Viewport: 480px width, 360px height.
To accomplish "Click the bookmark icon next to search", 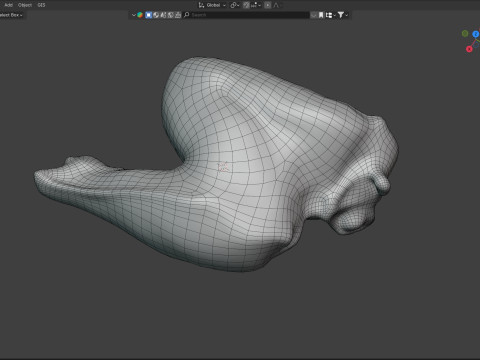I will coord(321,15).
